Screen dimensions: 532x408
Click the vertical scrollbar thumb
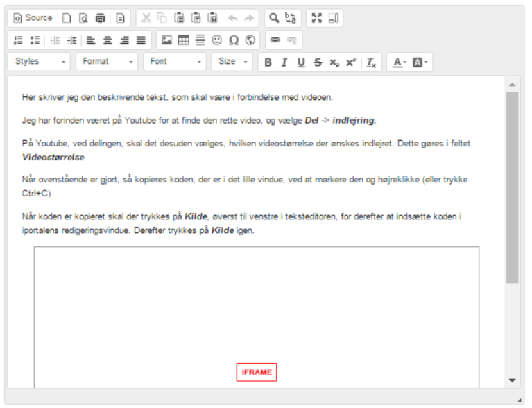click(x=512, y=187)
